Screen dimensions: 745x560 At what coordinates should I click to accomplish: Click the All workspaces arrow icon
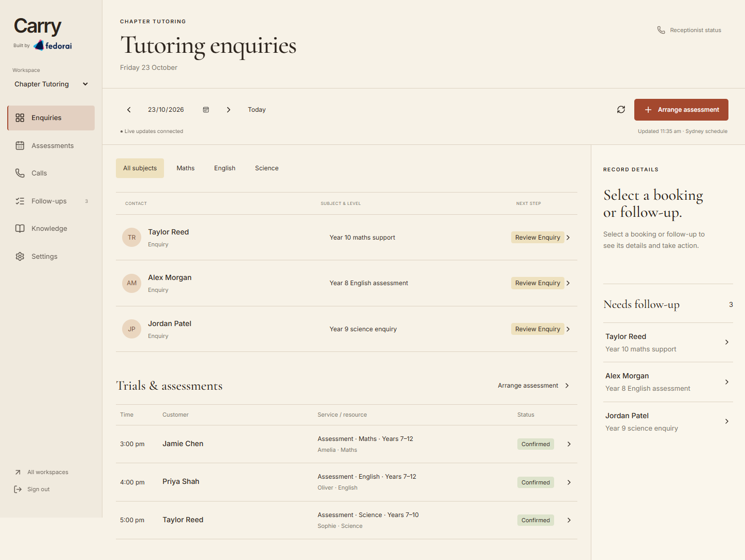coord(18,472)
